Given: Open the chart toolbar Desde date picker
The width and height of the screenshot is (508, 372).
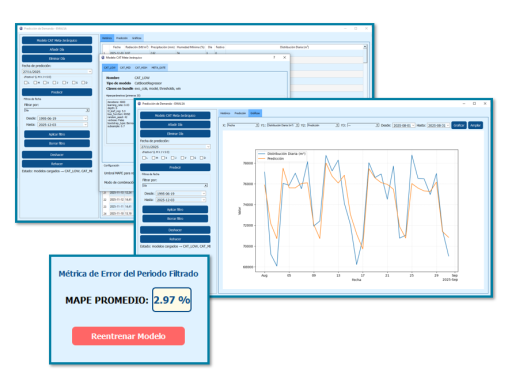Looking at the screenshot, I should (x=404, y=125).
